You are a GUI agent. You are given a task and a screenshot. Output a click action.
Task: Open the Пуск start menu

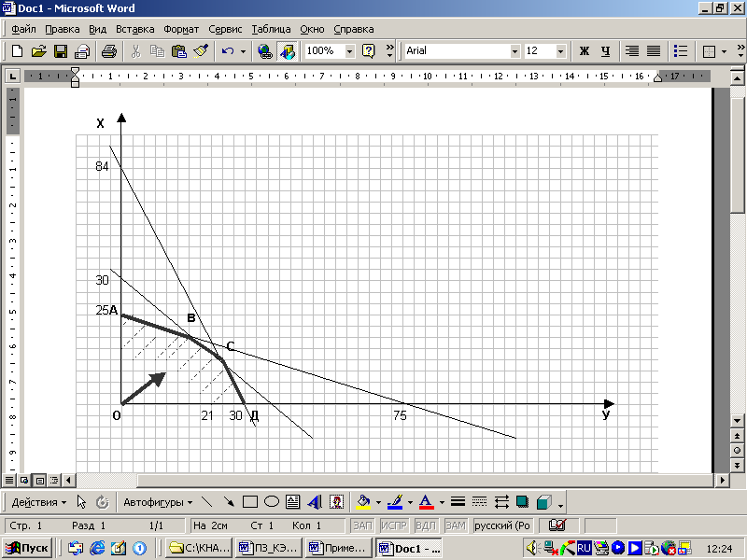click(27, 548)
